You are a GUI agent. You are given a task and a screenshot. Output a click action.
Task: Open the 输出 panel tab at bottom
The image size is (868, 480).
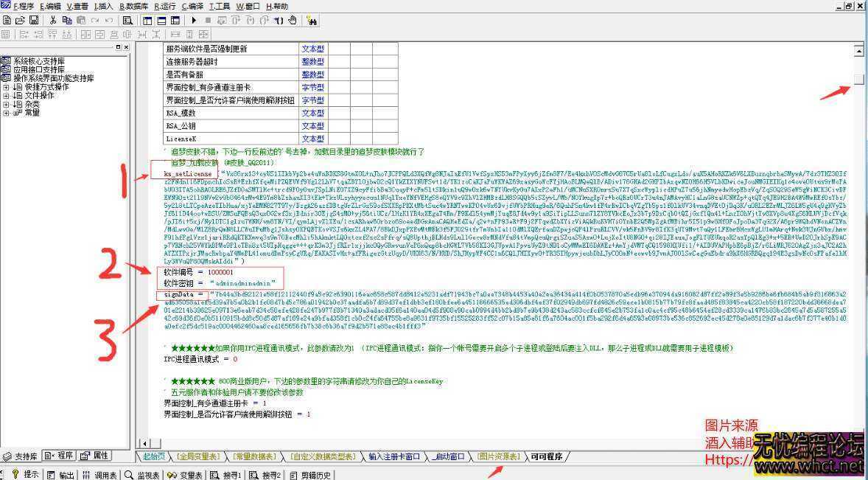(61, 475)
